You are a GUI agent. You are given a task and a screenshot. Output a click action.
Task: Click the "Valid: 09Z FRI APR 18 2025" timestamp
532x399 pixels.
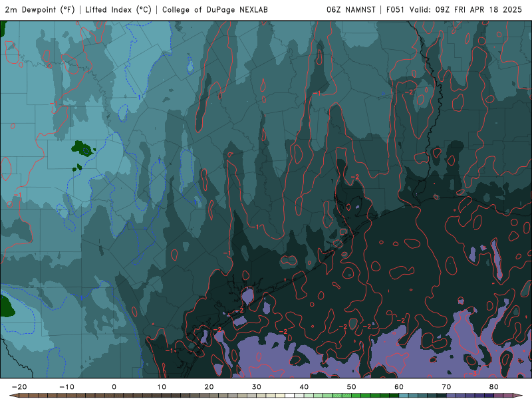[x=466, y=10]
